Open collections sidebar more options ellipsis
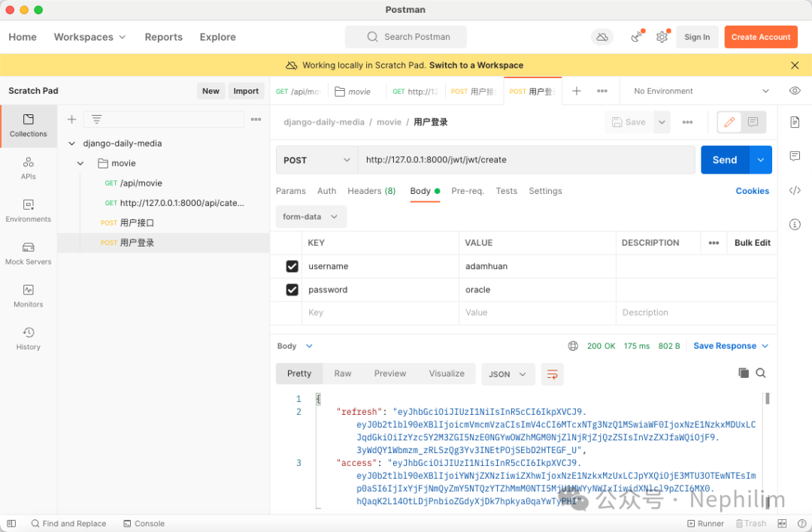Viewport: 812px width, 532px height. (x=256, y=119)
